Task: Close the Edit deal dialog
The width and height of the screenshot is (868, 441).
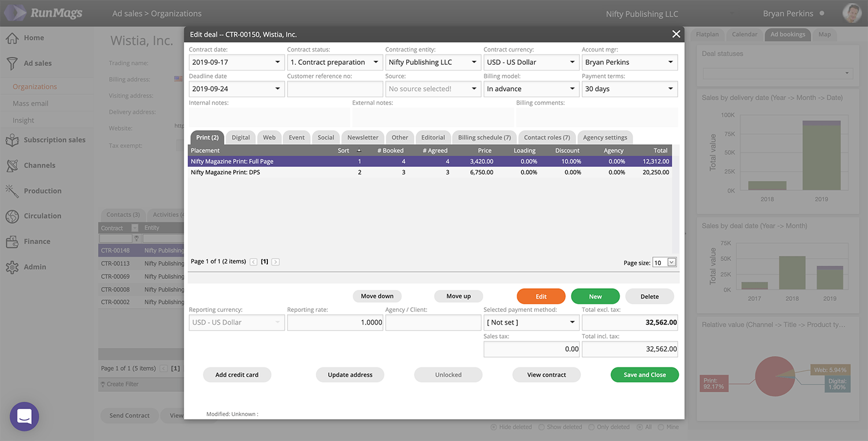Action: 676,34
